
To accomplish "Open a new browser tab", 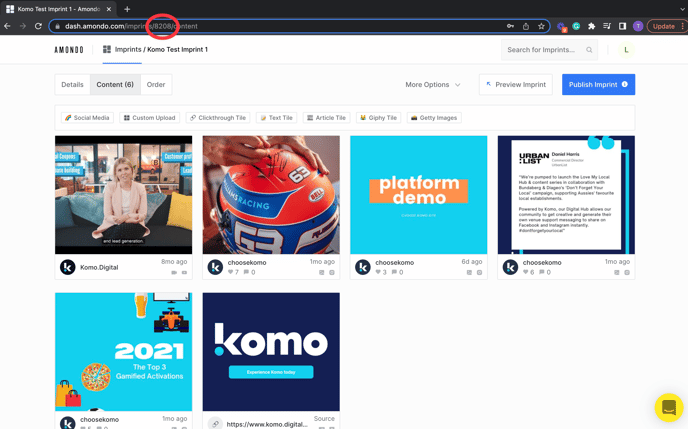I will [x=127, y=9].
